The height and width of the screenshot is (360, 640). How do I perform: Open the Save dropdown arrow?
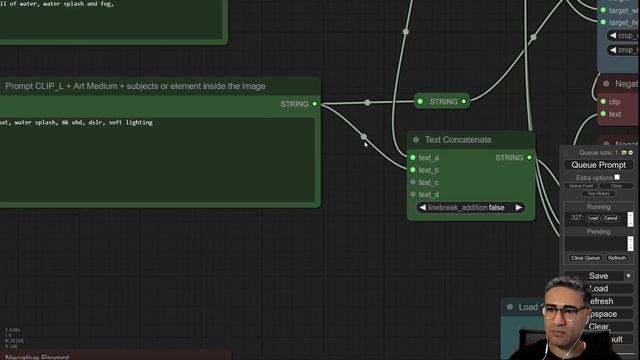[629, 276]
